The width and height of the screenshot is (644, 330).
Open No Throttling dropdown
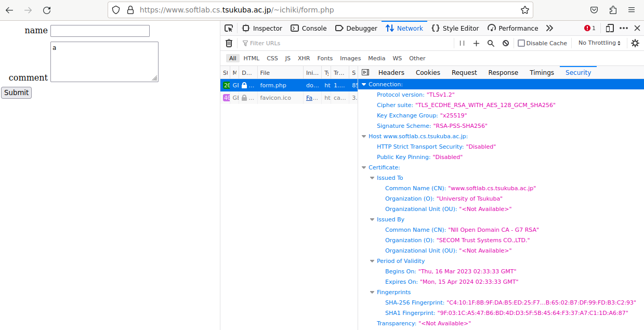(599, 43)
